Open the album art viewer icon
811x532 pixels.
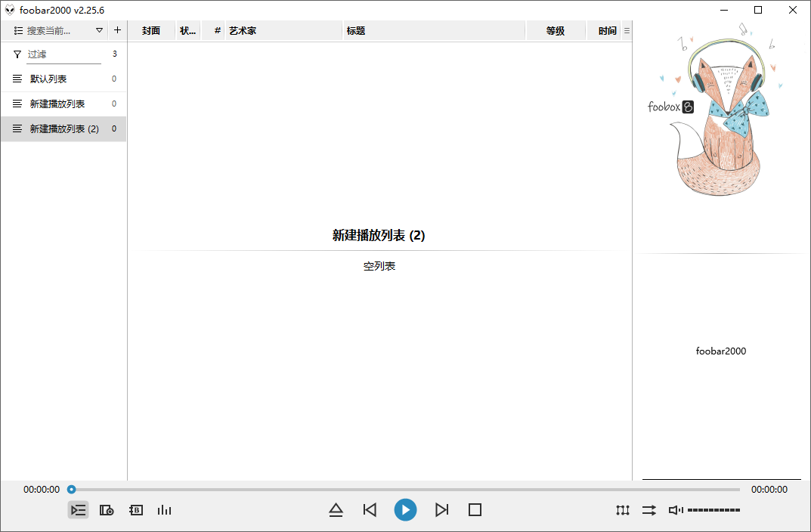106,510
